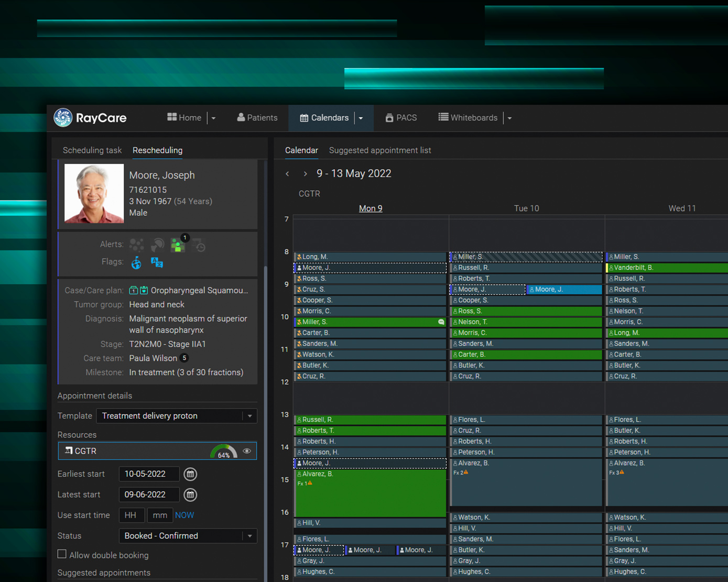Click the translation language flag icon
728x582 pixels.
pos(157,262)
